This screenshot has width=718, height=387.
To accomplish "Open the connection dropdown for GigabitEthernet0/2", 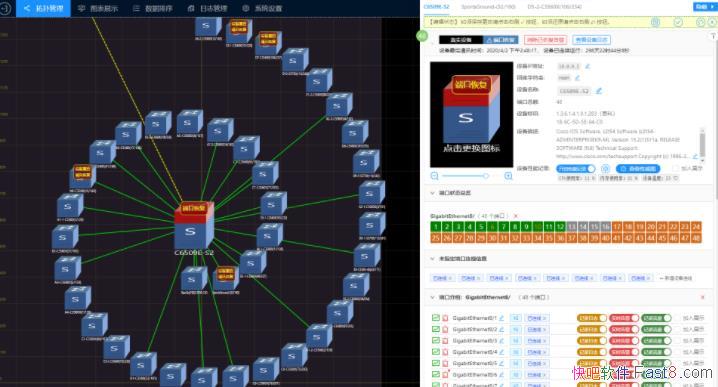I will pos(538,329).
